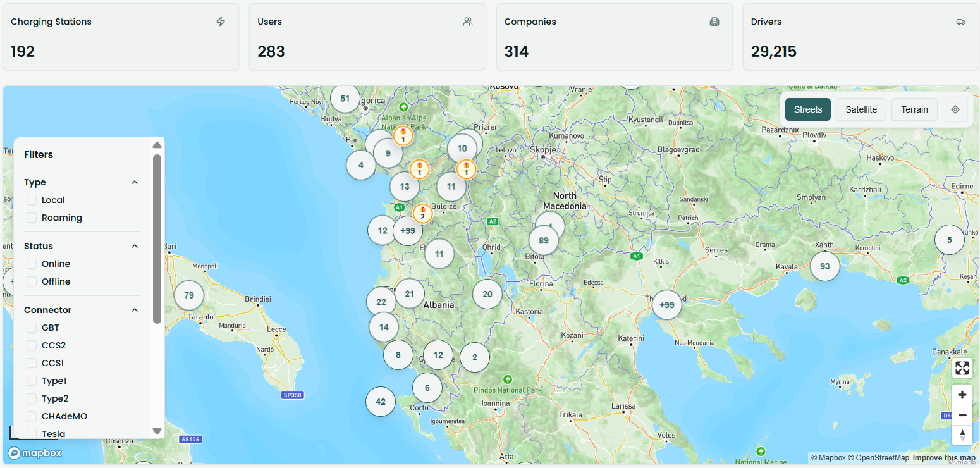Click the filters scrollbar down arrow
The width and height of the screenshot is (980, 468).
157,431
